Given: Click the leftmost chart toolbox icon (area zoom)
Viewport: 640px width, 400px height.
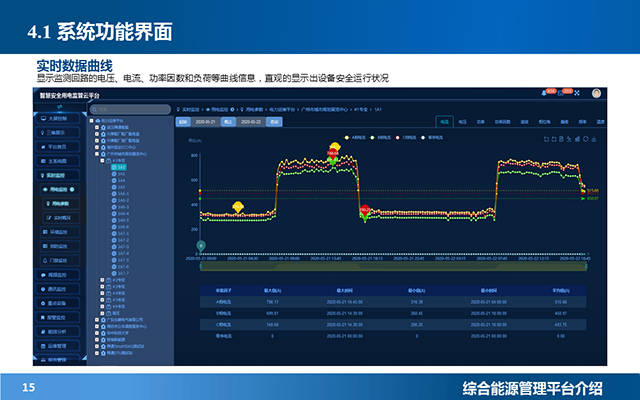Looking at the screenshot, I should point(546,139).
